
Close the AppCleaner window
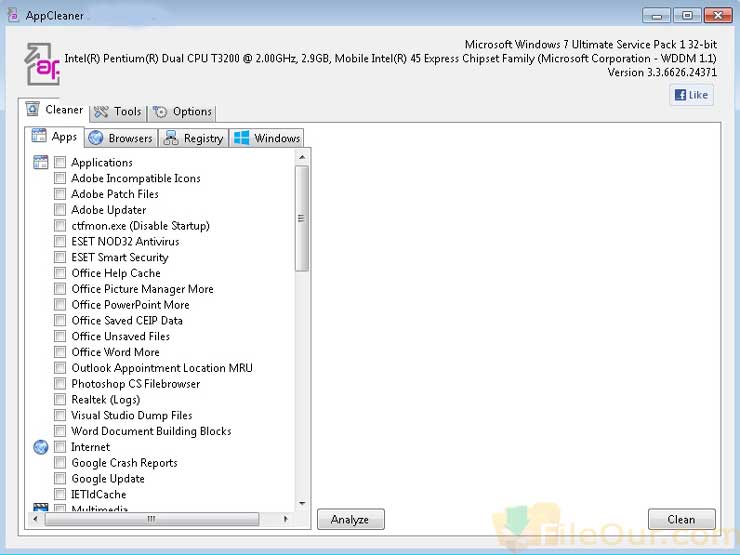[718, 16]
